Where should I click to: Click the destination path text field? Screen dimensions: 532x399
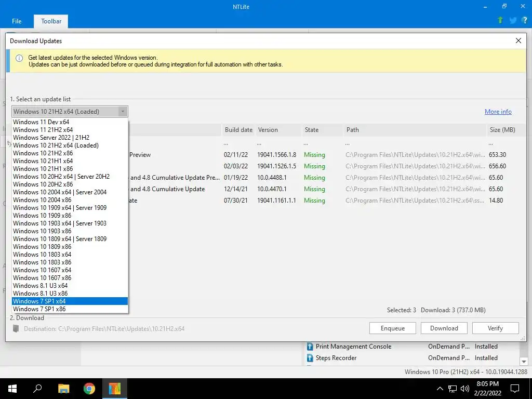[x=104, y=328]
